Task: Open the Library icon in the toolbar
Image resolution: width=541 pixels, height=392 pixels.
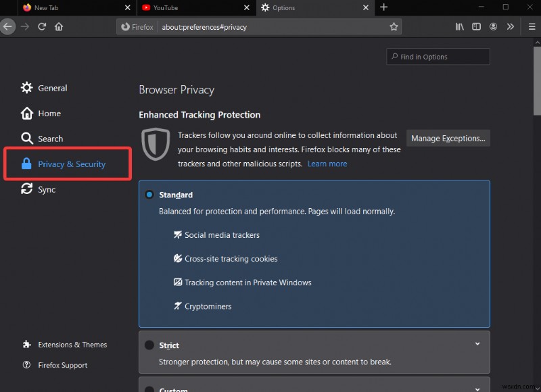Action: pyautogui.click(x=459, y=26)
